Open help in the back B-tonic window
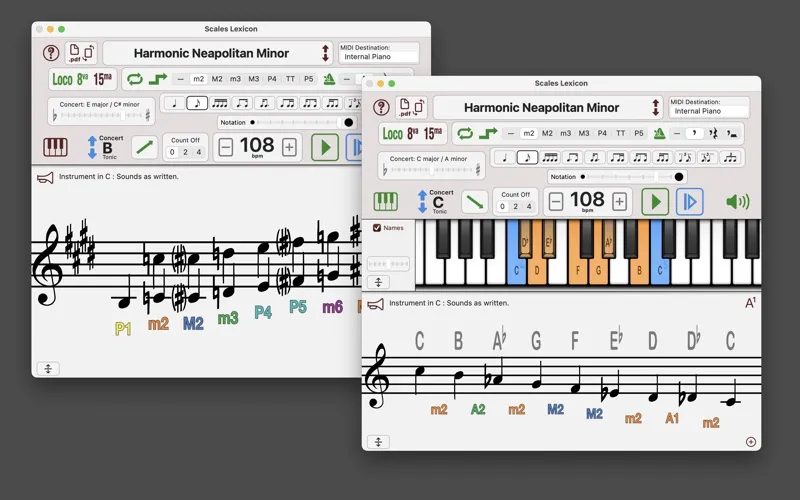800x500 pixels. click(x=51, y=53)
